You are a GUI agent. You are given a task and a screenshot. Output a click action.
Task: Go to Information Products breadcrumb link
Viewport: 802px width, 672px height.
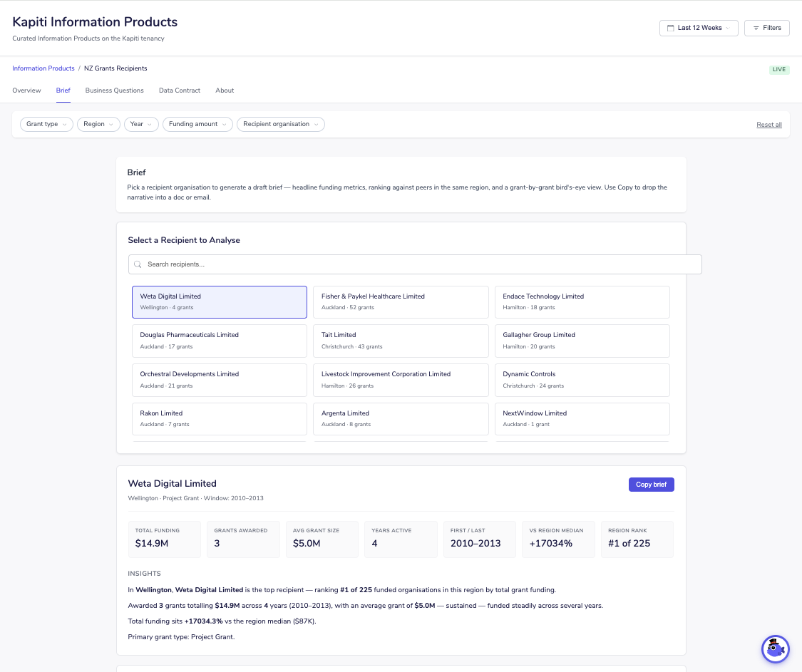[x=43, y=68]
